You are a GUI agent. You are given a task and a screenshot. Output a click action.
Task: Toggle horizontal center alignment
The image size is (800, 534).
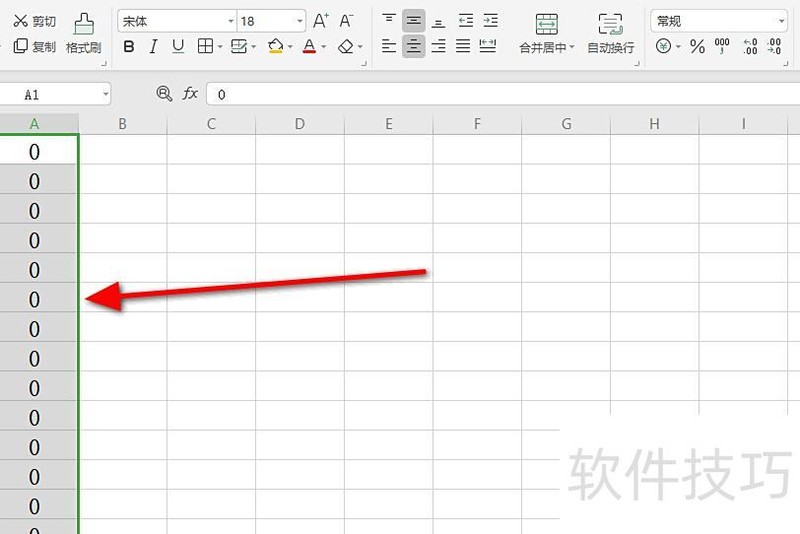pyautogui.click(x=414, y=46)
